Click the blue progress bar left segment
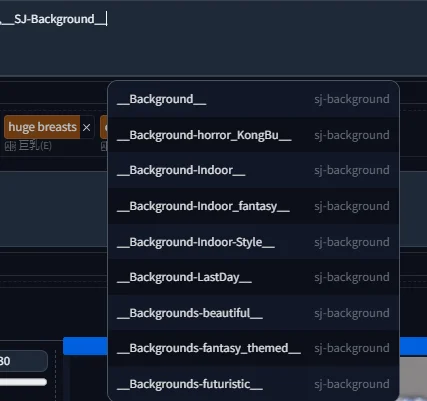Image resolution: width=427 pixels, height=401 pixels. pos(85,346)
